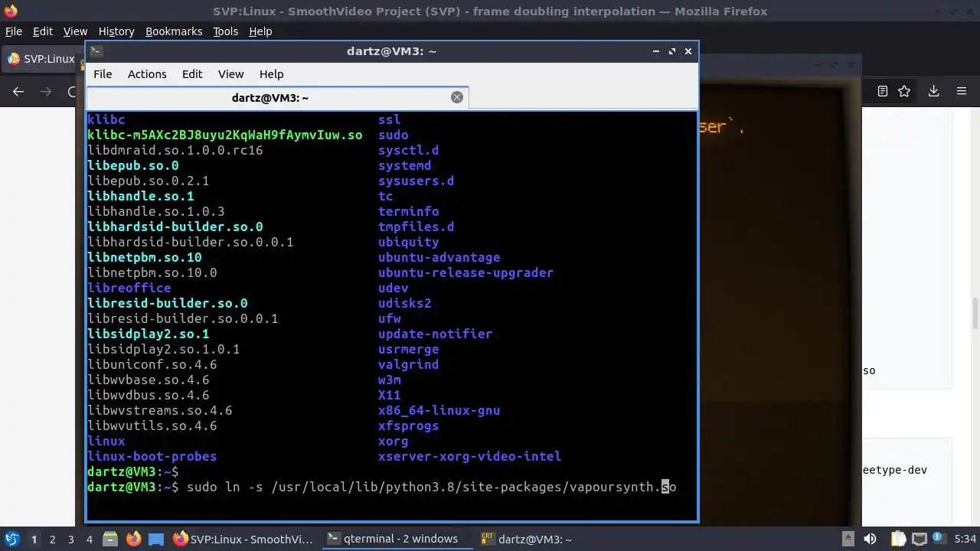The image size is (980, 551).
Task: Open removable media eject tray icon
Action: click(848, 539)
